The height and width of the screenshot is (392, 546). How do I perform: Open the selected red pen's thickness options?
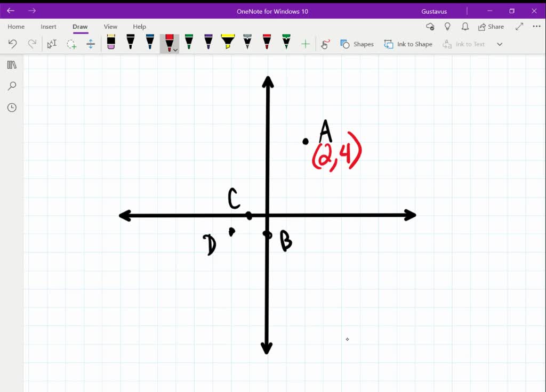coord(174,50)
